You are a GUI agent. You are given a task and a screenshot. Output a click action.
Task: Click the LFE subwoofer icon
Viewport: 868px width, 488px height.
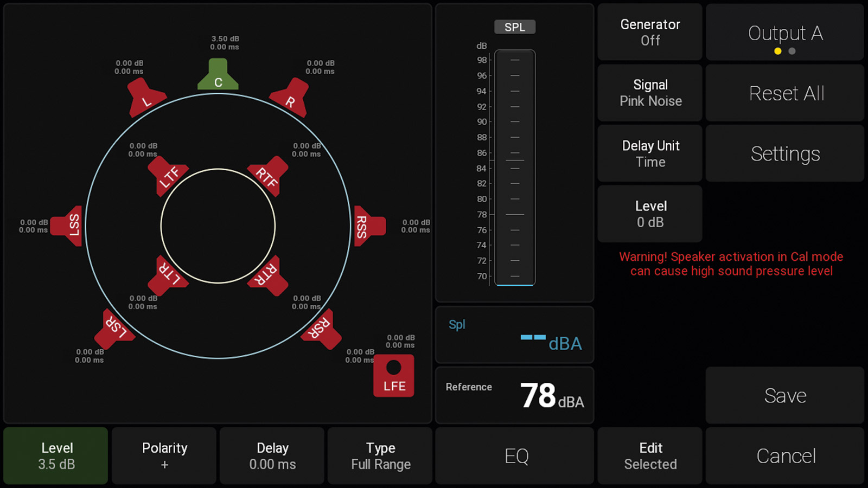tap(394, 376)
